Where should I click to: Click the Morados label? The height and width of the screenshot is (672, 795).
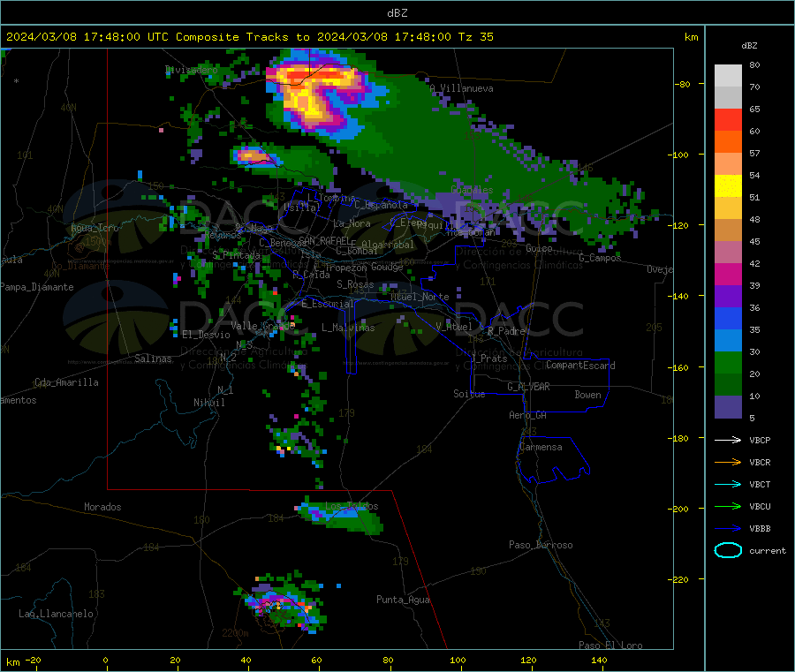(102, 507)
